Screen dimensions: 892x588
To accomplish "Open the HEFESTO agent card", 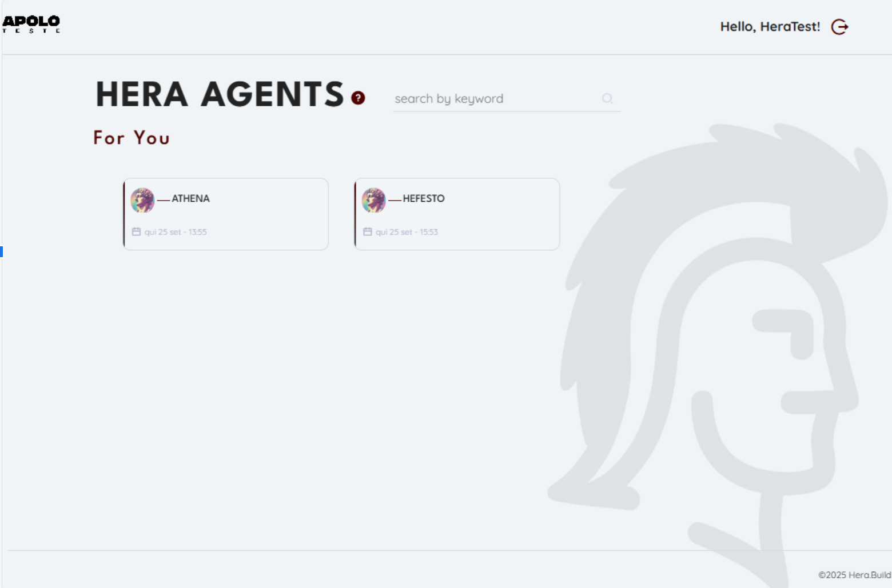I will tap(457, 214).
